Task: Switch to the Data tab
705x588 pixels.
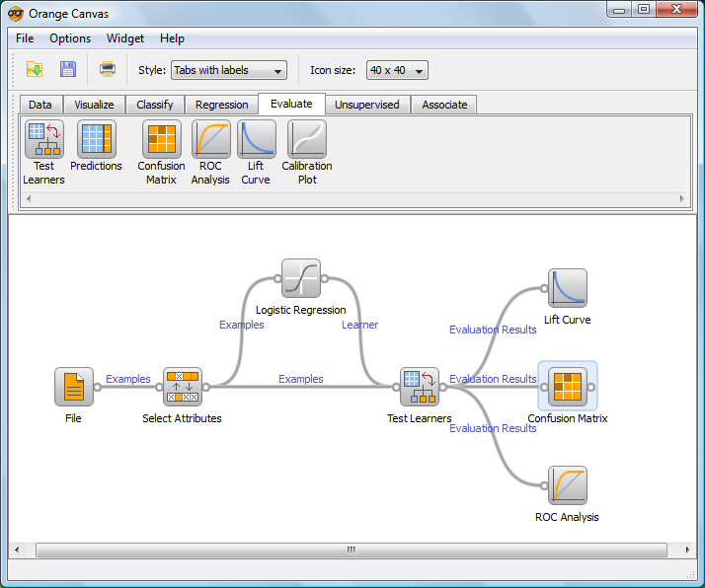Action: point(40,105)
